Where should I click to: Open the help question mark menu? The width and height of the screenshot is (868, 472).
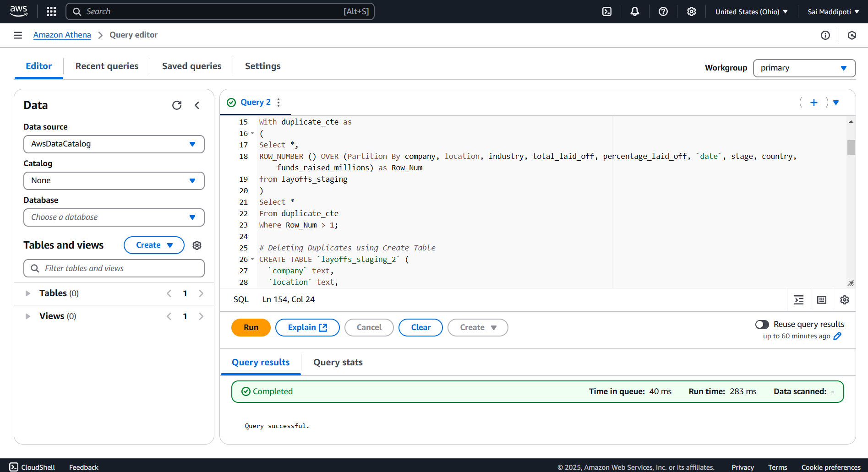[x=663, y=11]
